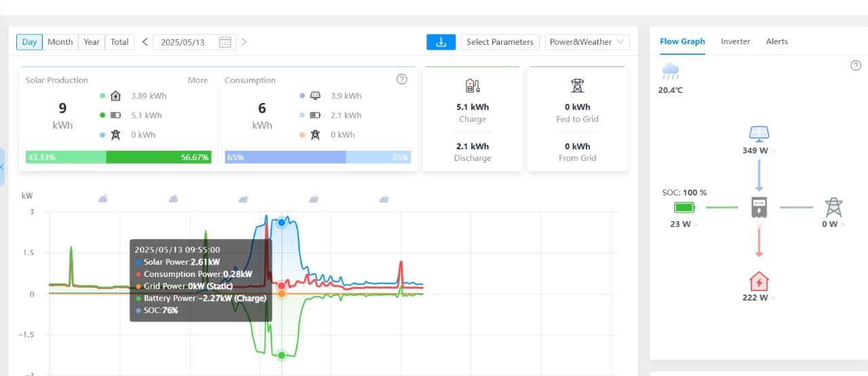868x376 pixels.
Task: Open the Power&Weather dropdown
Action: (587, 42)
